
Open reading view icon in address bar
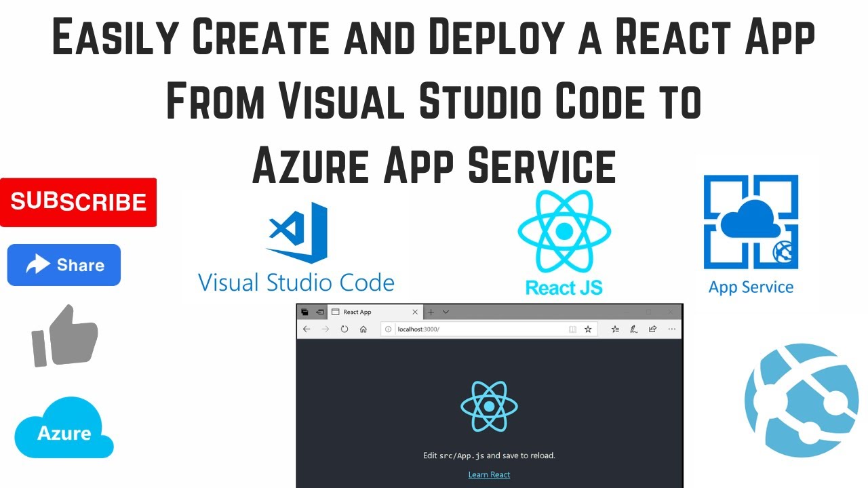click(572, 329)
